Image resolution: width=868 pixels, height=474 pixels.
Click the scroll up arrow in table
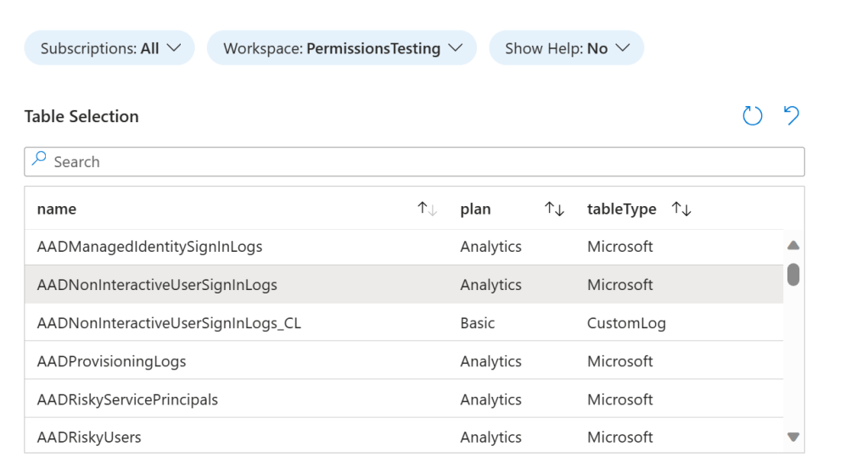coord(793,246)
